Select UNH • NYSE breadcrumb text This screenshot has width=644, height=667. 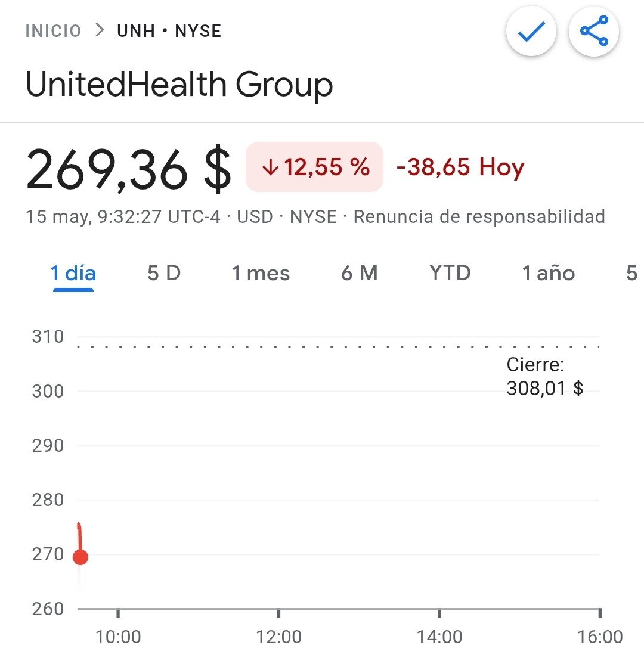coord(169,31)
